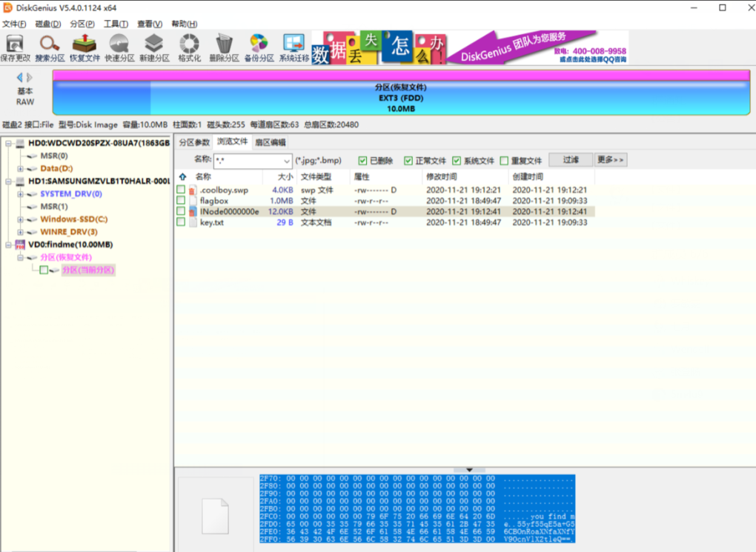Toggle the Deleted (已删除) filter checkbox
The height and width of the screenshot is (552, 756).
362,161
